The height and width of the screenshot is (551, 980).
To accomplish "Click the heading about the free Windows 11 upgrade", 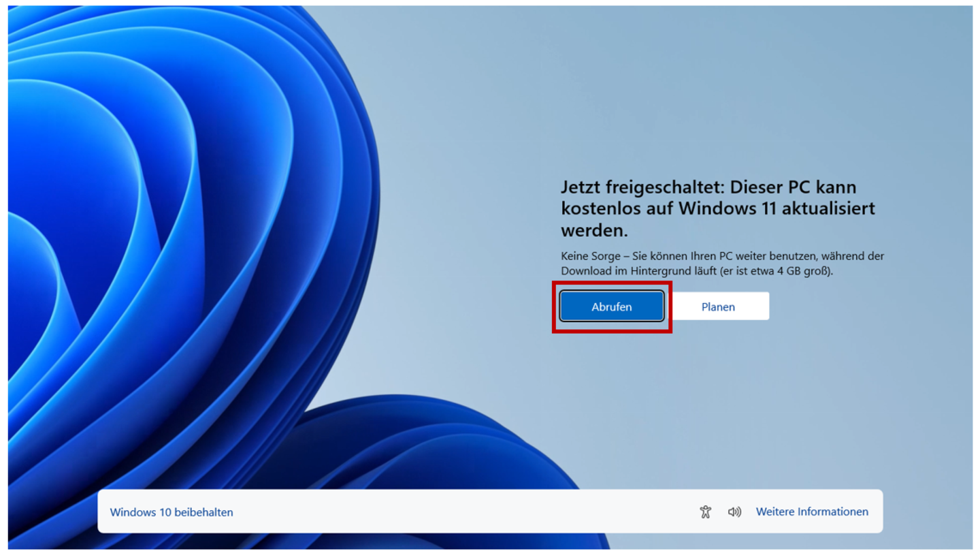I will pos(718,208).
